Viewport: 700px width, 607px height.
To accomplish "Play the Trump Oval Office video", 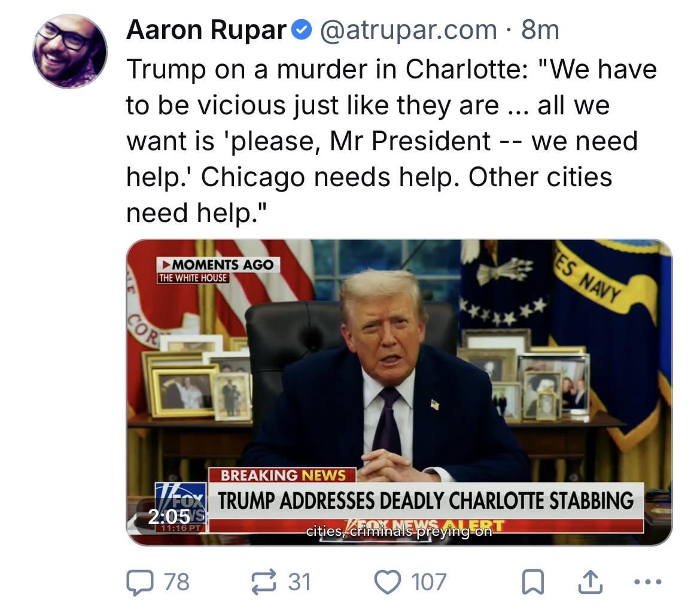I will click(x=399, y=392).
